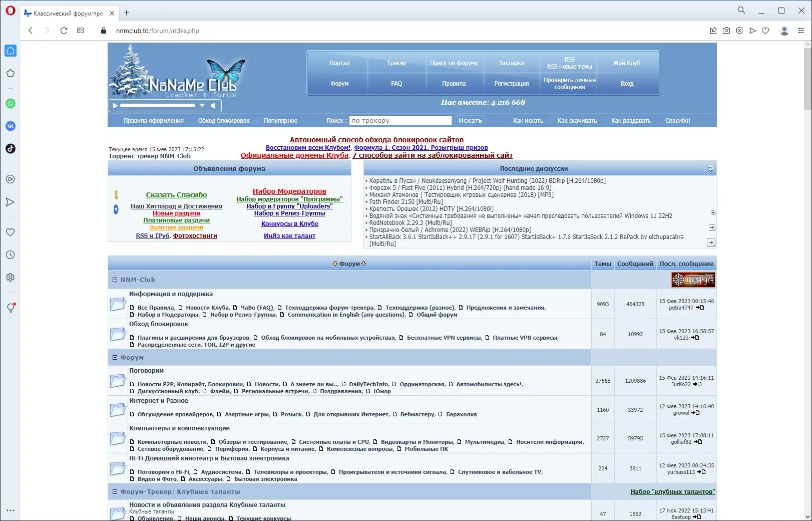The width and height of the screenshot is (812, 521).
Task: Open the sidebar star bookmarks icon
Action: [x=10, y=73]
